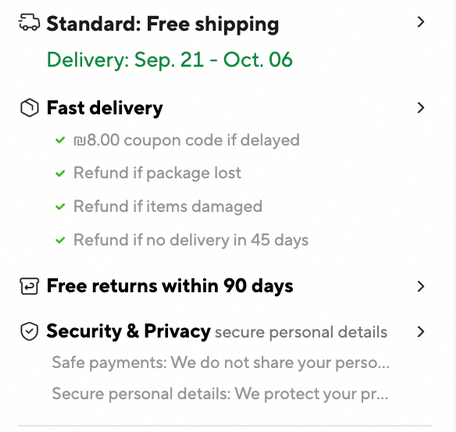Click the delivery truck shipping icon
This screenshot has height=432, width=456.
29,22
